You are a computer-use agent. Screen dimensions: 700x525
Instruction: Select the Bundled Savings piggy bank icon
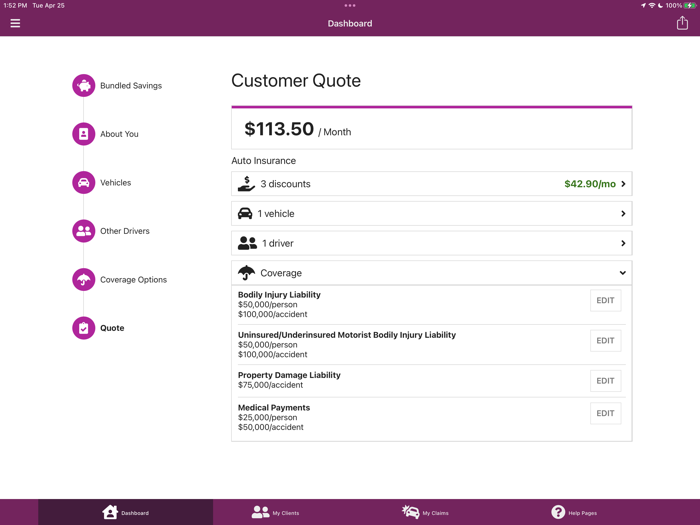[83, 85]
